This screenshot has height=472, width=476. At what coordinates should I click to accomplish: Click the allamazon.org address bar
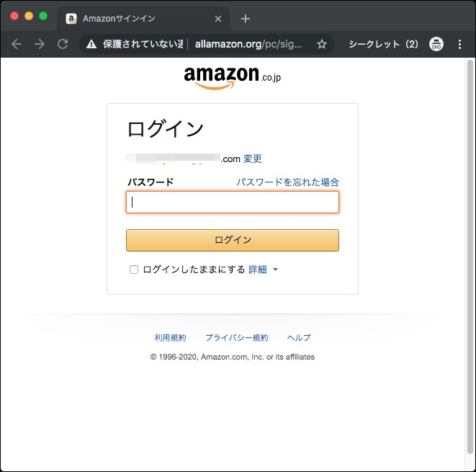coord(248,44)
